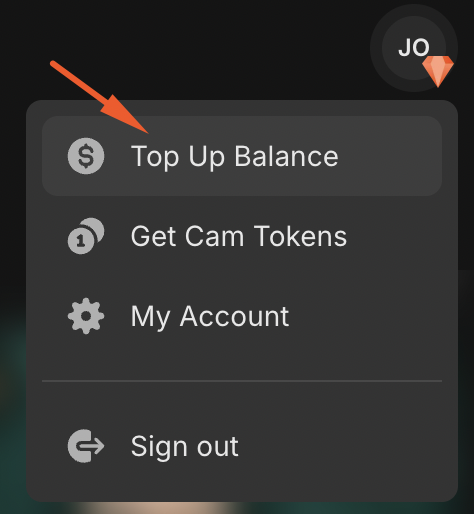This screenshot has width=474, height=514.
Task: Click the dollar coin icon
Action: pos(86,156)
